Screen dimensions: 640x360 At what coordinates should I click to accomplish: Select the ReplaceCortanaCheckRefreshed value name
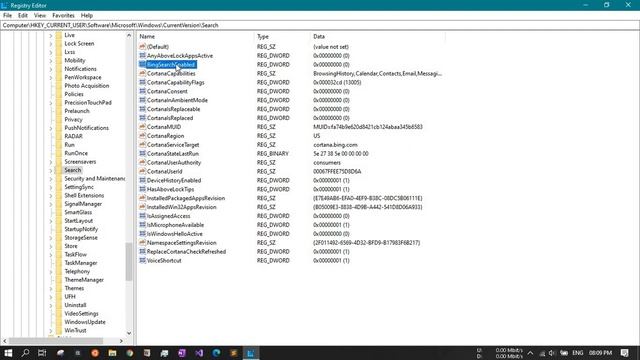(x=186, y=251)
